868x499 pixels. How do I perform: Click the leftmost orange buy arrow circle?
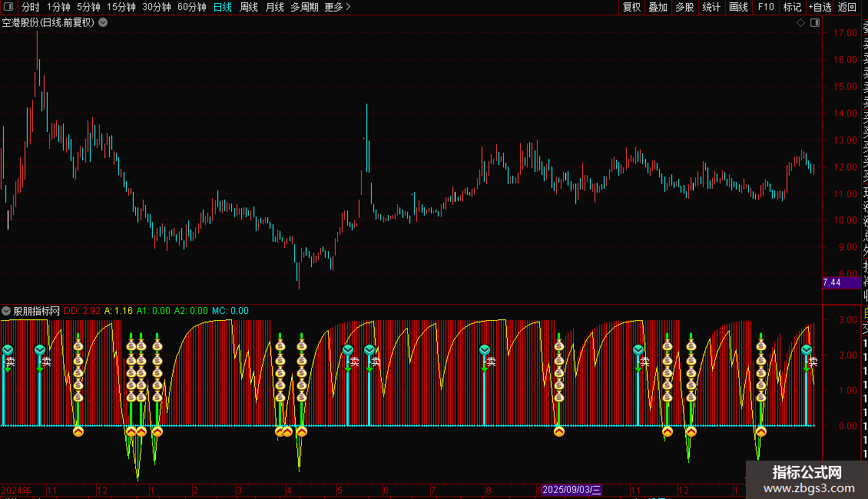[x=78, y=431]
